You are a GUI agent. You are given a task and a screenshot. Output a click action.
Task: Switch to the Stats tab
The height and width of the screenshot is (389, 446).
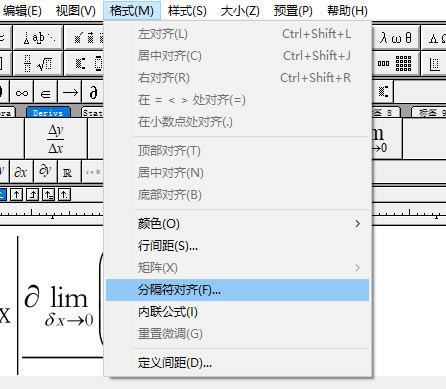tap(92, 112)
